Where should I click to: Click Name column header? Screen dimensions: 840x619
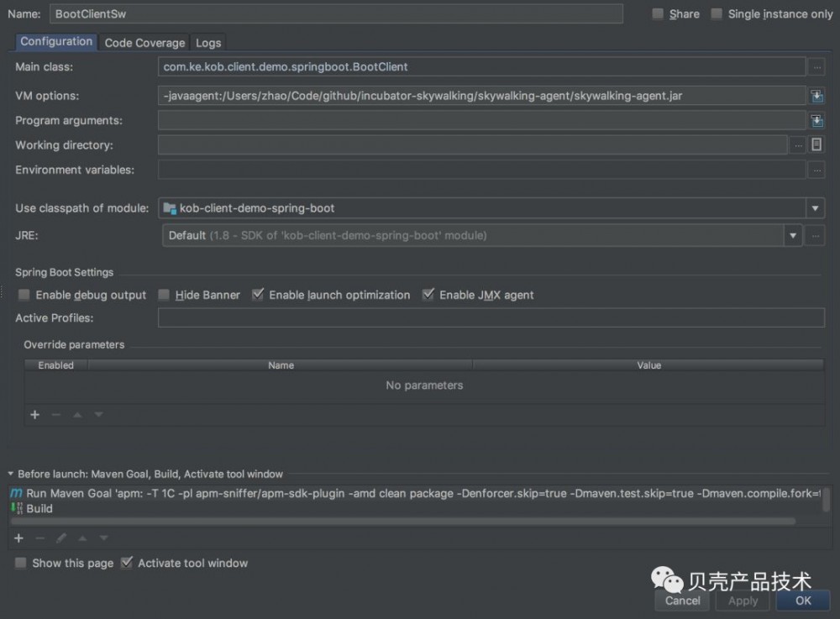coord(281,365)
